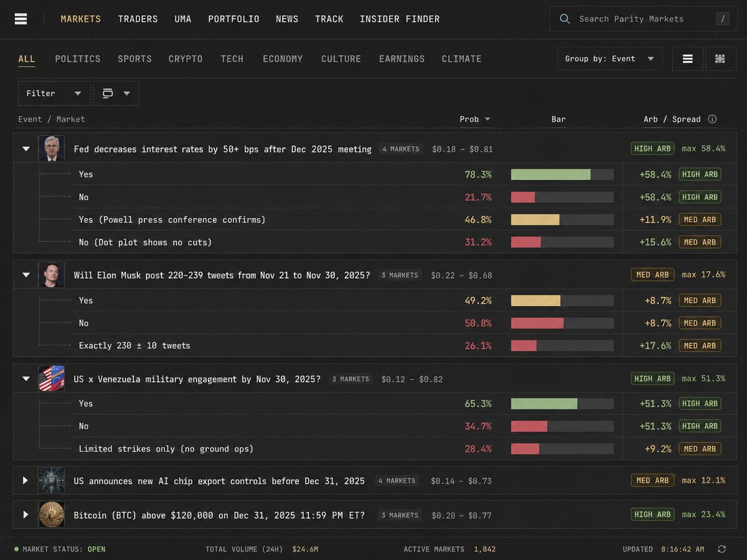Click HIGH ARB badge on Venezuela event header

point(652,378)
